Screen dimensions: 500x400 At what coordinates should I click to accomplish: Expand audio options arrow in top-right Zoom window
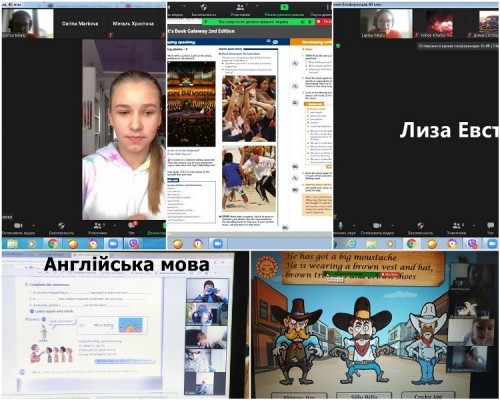[354, 226]
